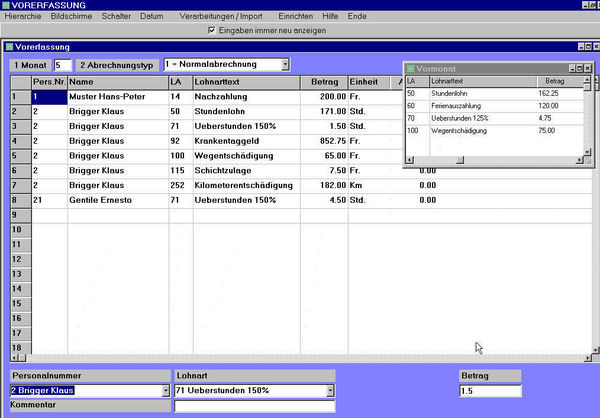Viewport: 600px width, 418px height.
Task: Click Vormonat scrollbar down arrow
Action: coord(587,152)
